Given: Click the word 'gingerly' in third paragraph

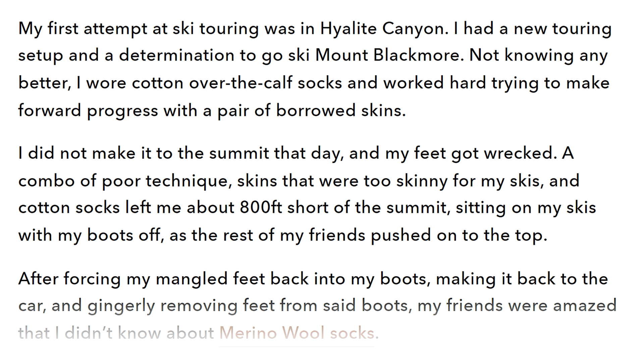Looking at the screenshot, I should coord(121,306).
